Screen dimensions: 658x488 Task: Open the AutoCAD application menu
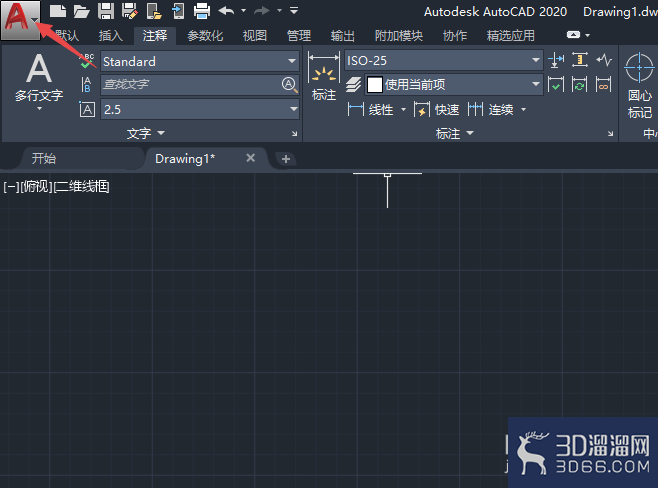(x=20, y=20)
